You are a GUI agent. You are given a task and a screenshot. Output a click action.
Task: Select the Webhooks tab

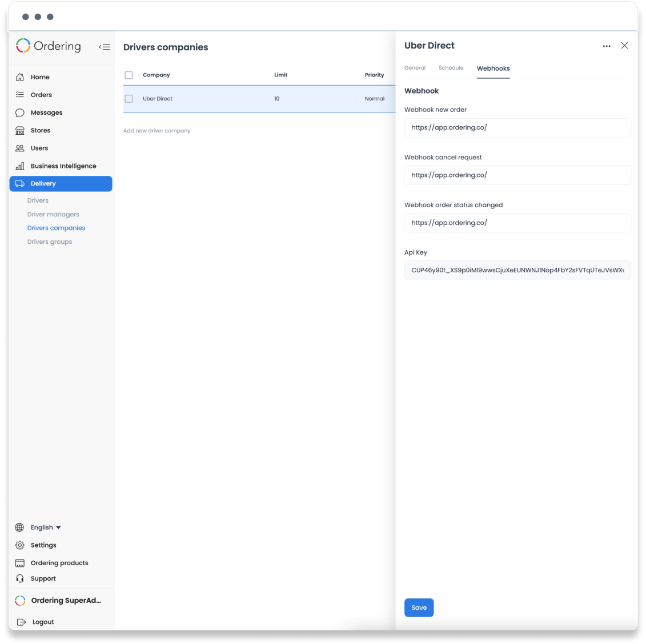point(493,69)
